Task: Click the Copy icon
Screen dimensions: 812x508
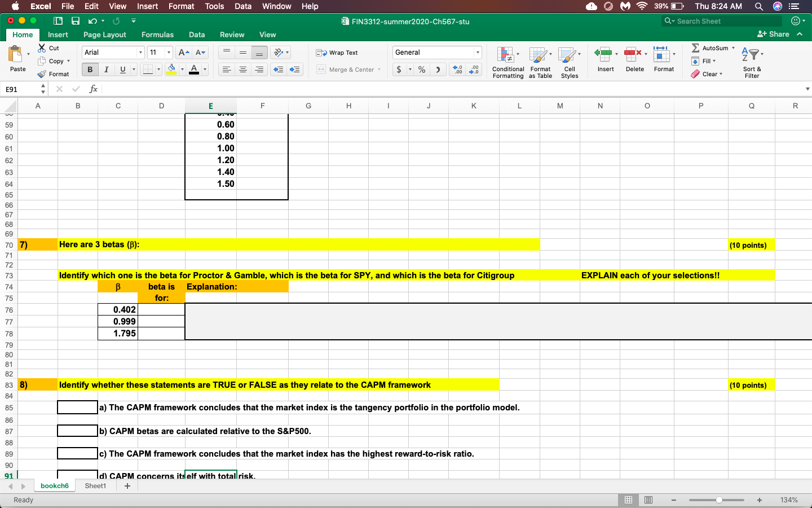Action: 42,61
